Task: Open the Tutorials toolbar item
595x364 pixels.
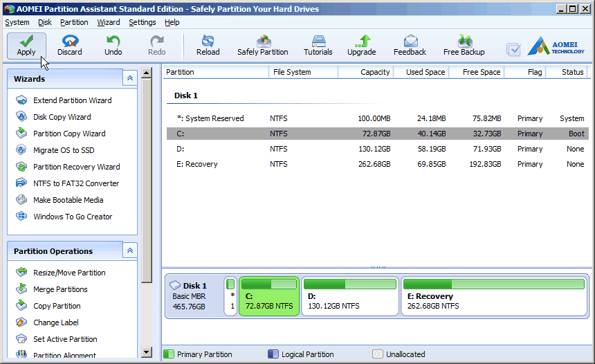Action: (x=318, y=46)
